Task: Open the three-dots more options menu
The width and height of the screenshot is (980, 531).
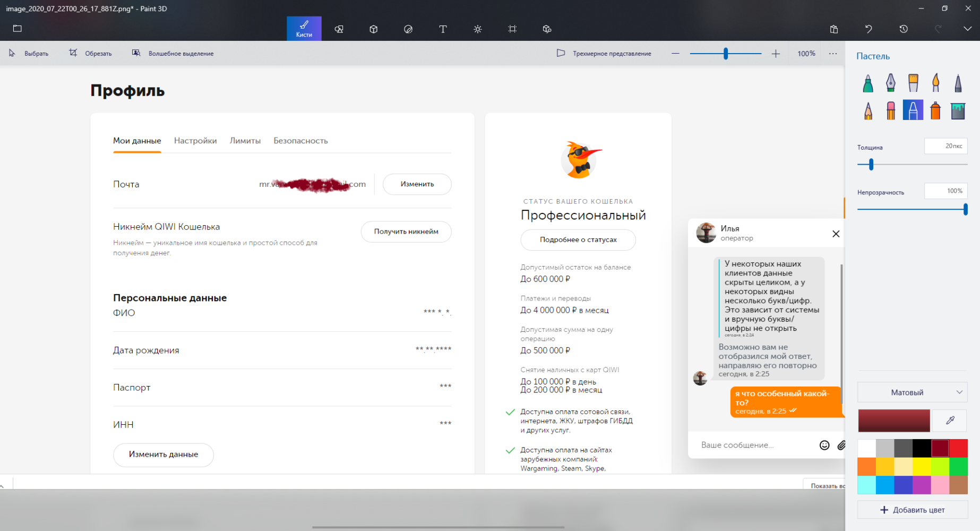Action: click(833, 54)
